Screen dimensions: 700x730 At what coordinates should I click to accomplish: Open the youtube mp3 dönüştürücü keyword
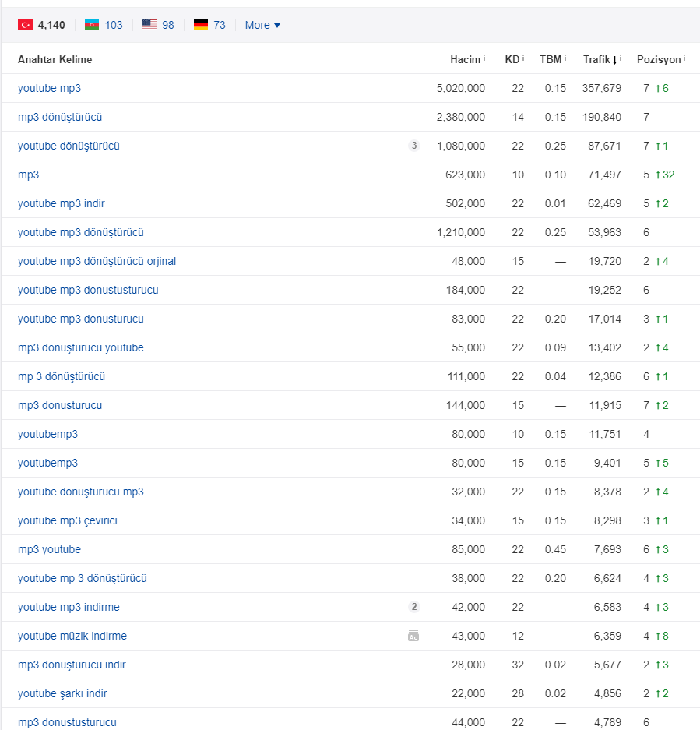pos(80,232)
